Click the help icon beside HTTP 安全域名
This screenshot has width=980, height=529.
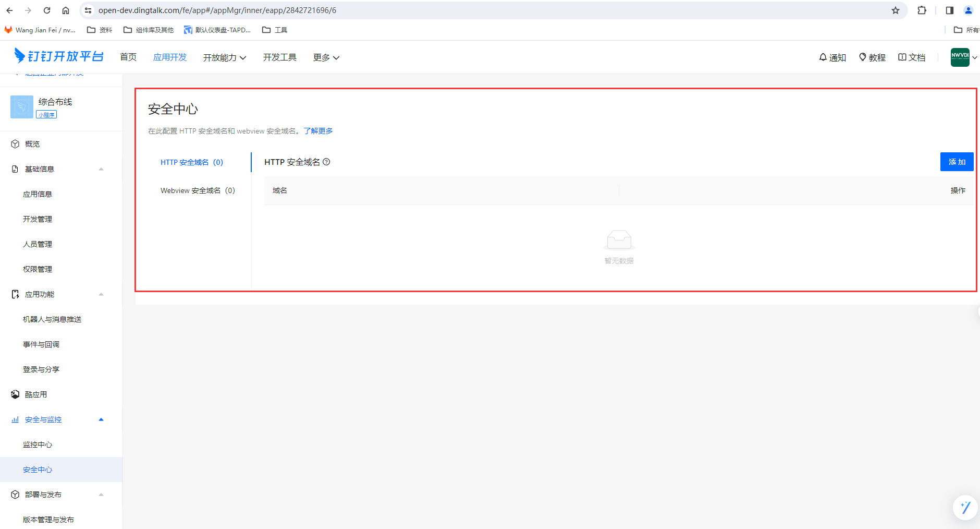tap(326, 162)
